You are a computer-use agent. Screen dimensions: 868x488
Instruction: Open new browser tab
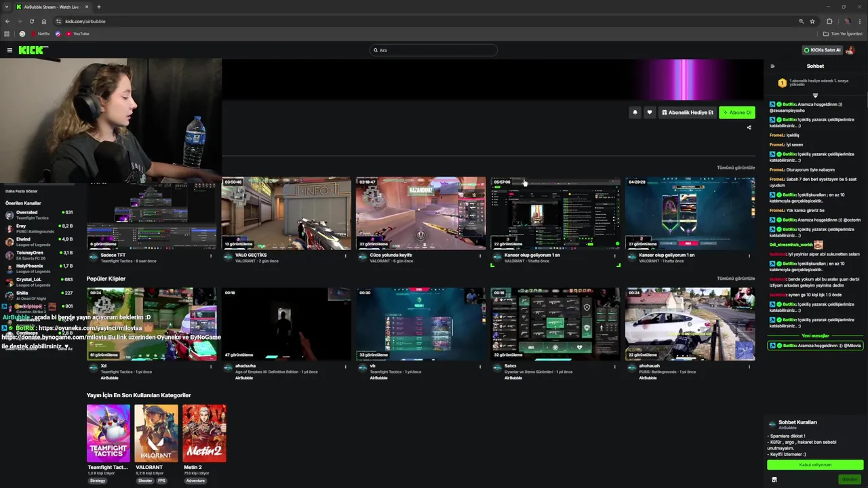tap(98, 7)
